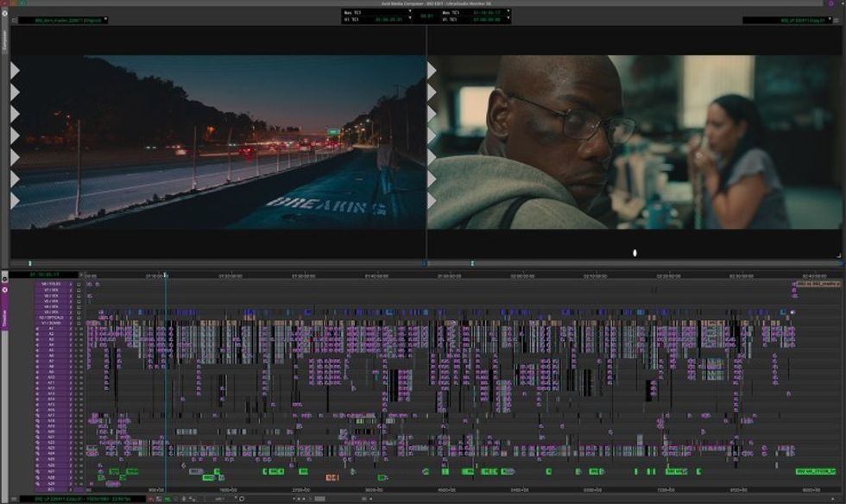Click the sequence name text in bottom bar
The width and height of the screenshot is (846, 504).
82,499
